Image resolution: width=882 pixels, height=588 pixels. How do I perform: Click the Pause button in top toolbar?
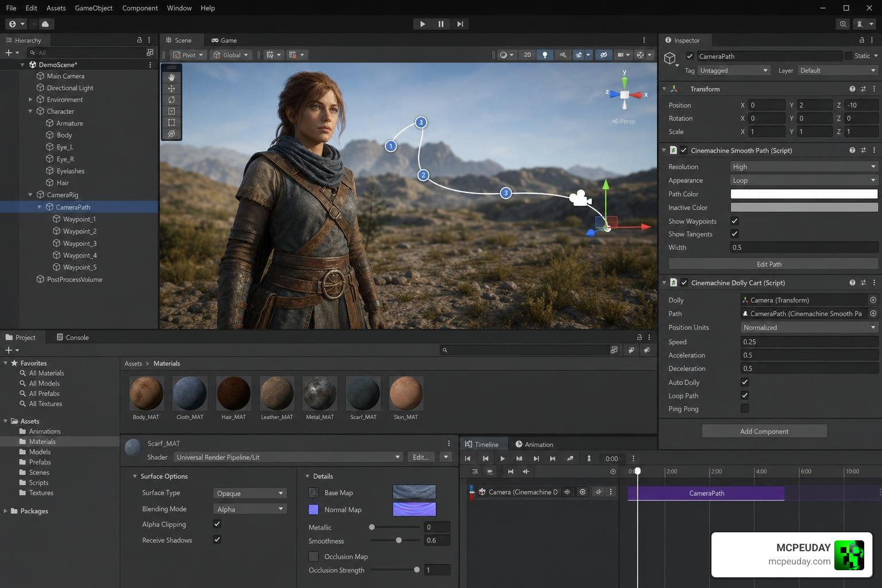pyautogui.click(x=441, y=24)
